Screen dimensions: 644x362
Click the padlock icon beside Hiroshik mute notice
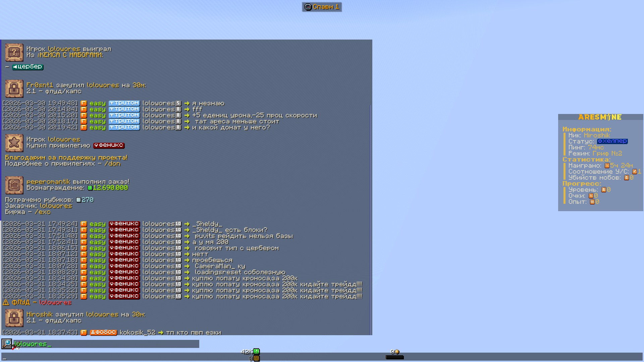click(x=14, y=318)
